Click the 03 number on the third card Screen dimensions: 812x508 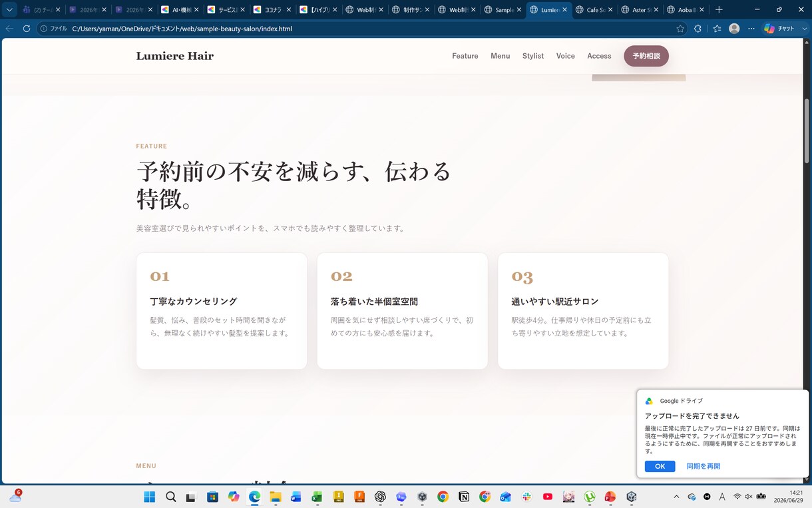coord(522,276)
